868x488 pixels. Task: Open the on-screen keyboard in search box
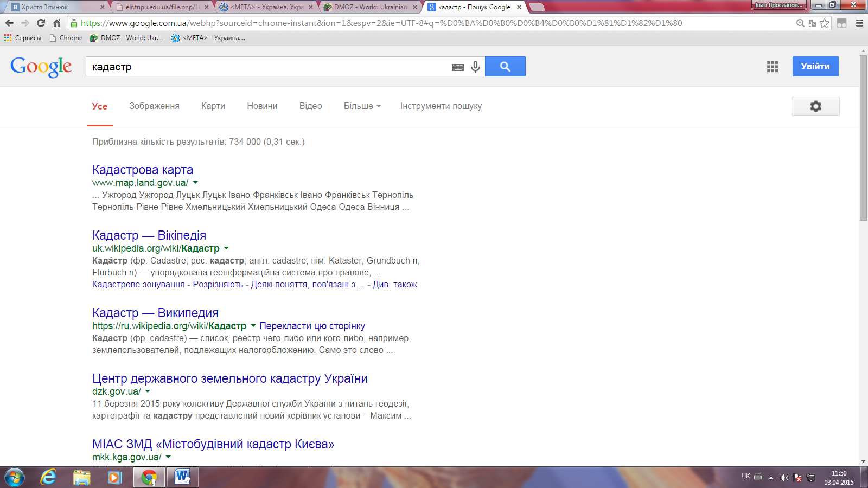(458, 67)
